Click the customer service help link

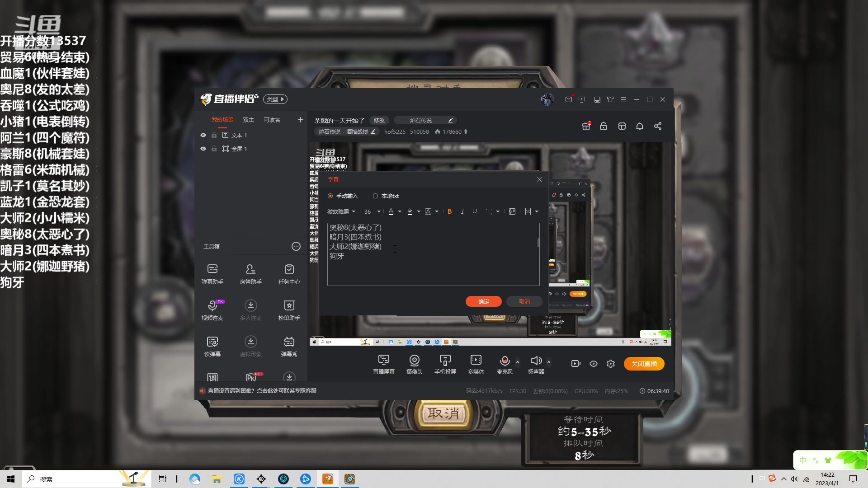click(x=262, y=391)
